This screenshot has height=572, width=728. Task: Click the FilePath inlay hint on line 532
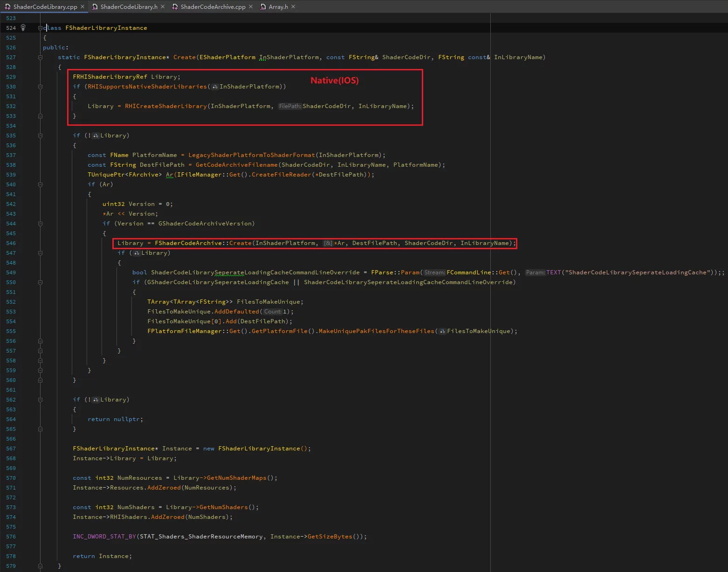point(290,106)
